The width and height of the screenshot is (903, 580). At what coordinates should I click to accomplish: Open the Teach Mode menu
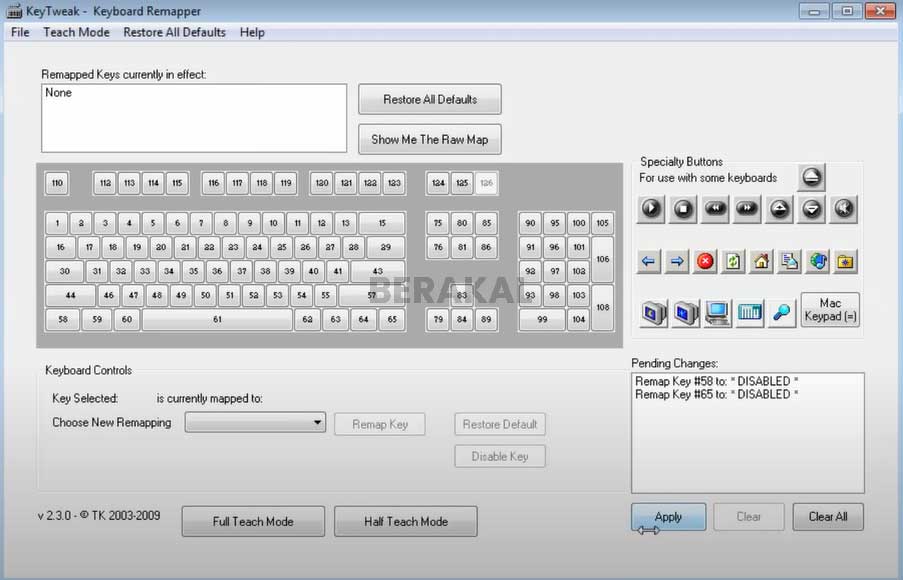pos(76,32)
